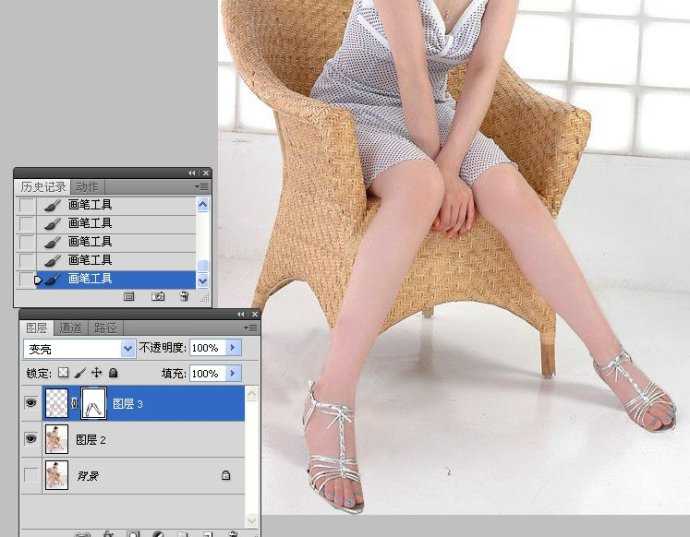Image resolution: width=690 pixels, height=537 pixels.
Task: Hide 图层 3 with its eye icon
Action: 31,403
